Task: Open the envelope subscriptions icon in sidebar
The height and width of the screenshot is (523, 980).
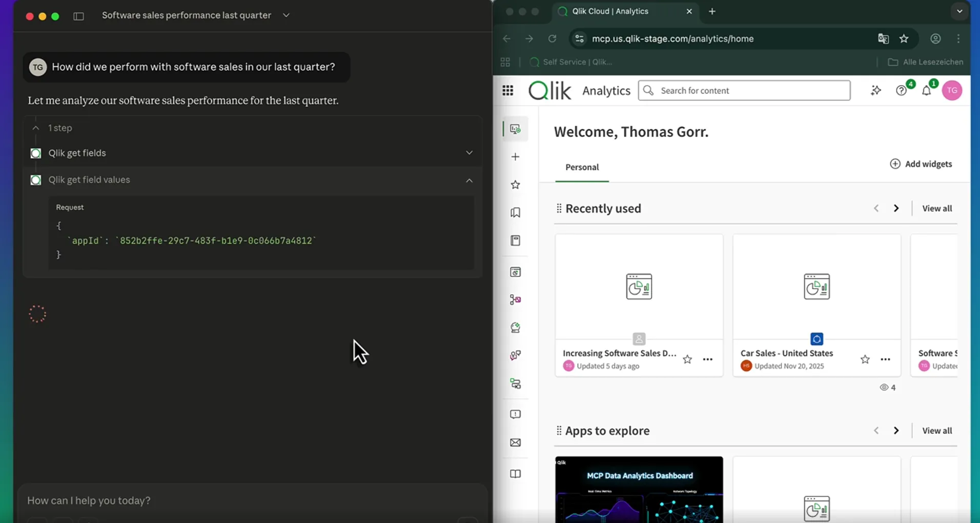Action: pos(516,442)
